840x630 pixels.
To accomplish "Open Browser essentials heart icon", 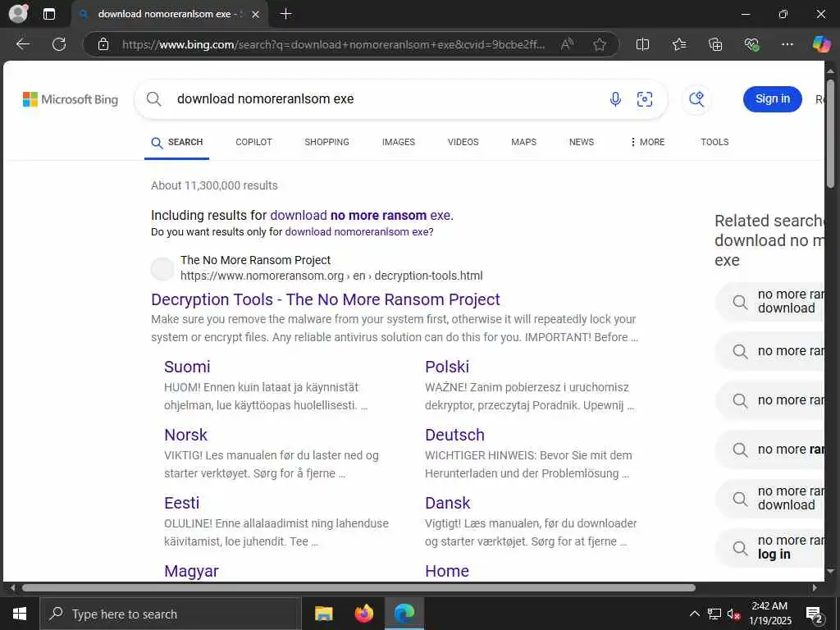I will [x=751, y=44].
